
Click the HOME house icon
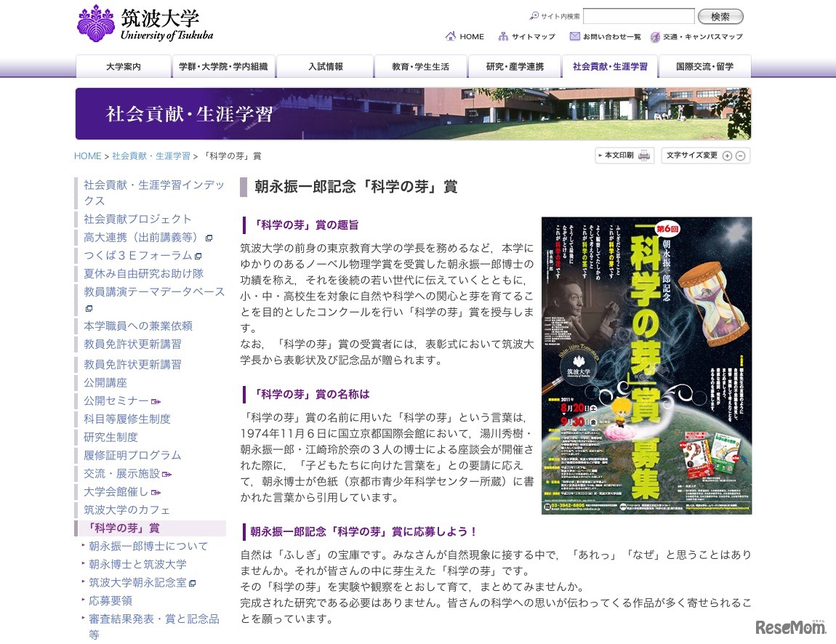[451, 35]
